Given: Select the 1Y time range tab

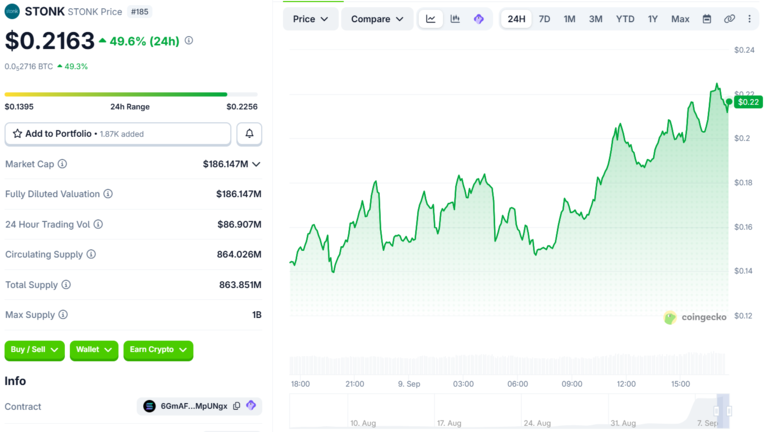Looking at the screenshot, I should [x=652, y=19].
